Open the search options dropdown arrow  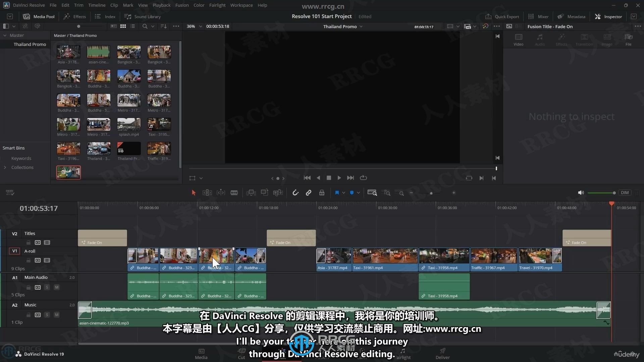click(153, 26)
